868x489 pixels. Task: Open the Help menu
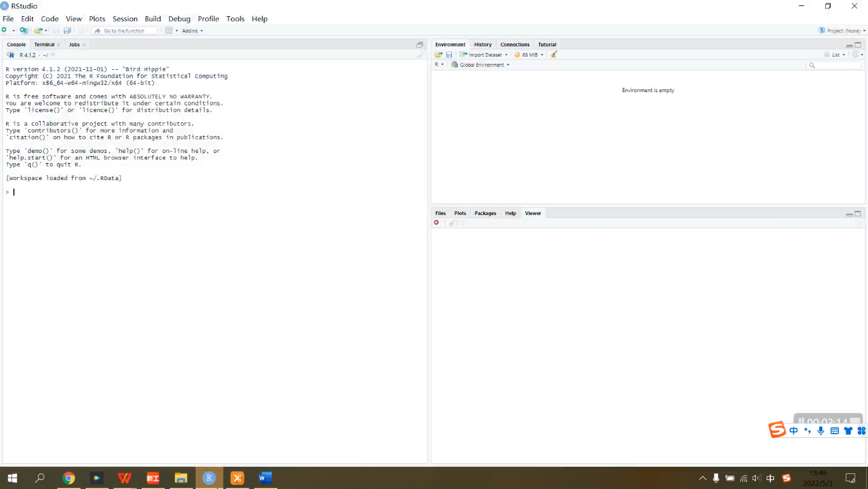(x=259, y=19)
